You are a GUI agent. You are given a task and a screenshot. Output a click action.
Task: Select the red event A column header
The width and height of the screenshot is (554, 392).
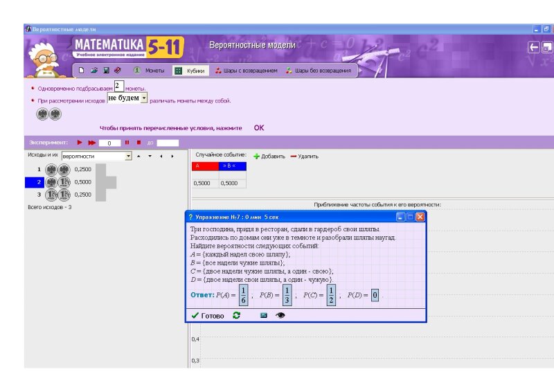[x=204, y=167]
